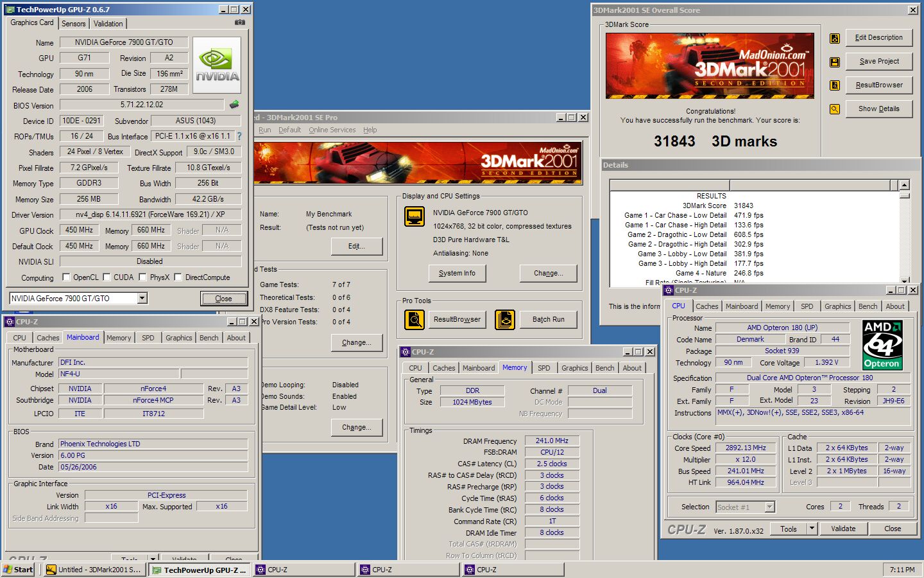924x578 pixels.
Task: Open the Graphics tab in CPU CPU-Z window
Action: [x=838, y=306]
